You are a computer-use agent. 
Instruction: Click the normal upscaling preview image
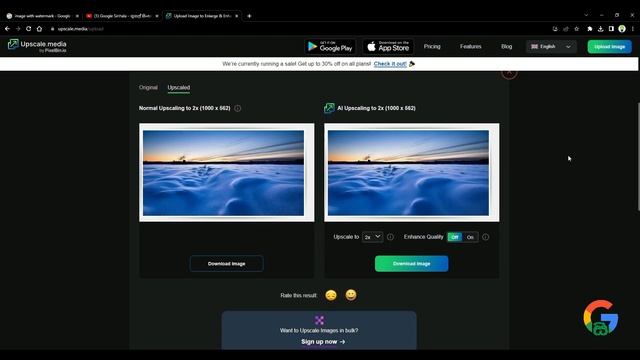[227, 173]
